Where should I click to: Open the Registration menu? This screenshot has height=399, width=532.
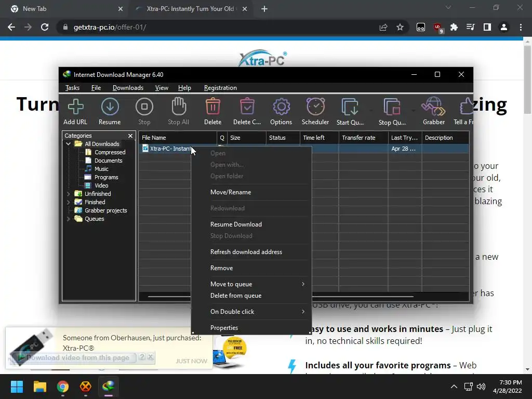point(220,88)
